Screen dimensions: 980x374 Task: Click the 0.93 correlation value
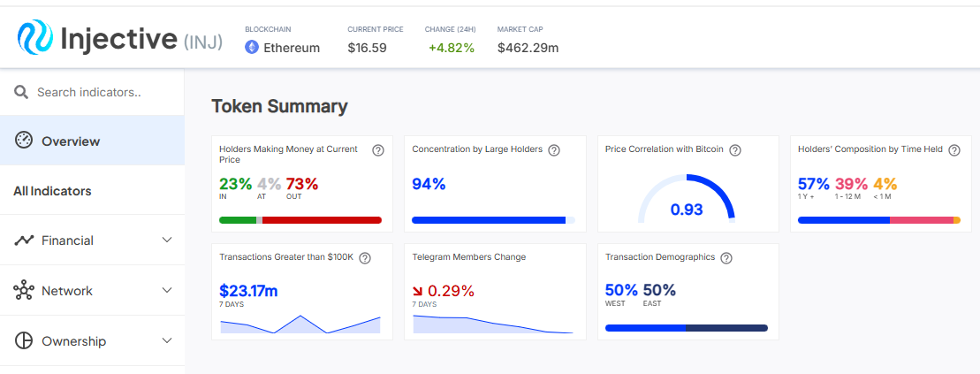tap(687, 210)
